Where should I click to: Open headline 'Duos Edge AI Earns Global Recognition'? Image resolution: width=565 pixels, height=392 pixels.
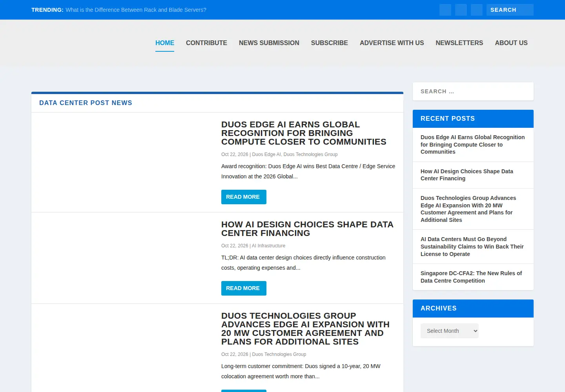(304, 133)
